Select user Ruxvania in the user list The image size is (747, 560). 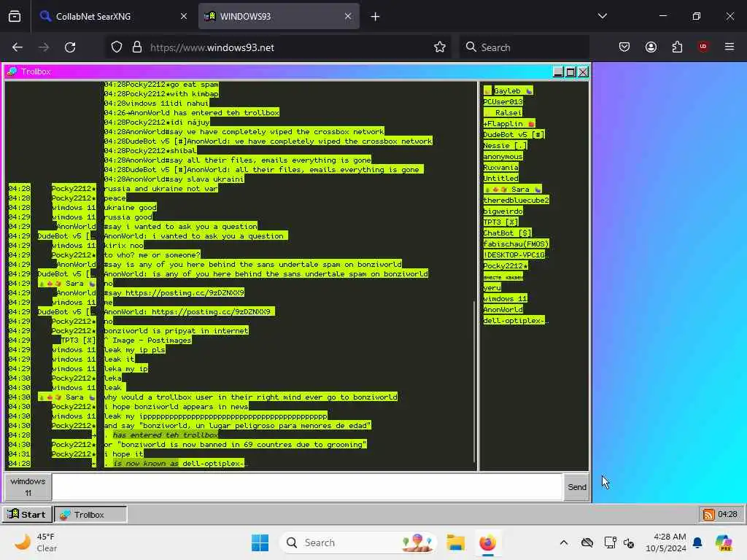[500, 167]
